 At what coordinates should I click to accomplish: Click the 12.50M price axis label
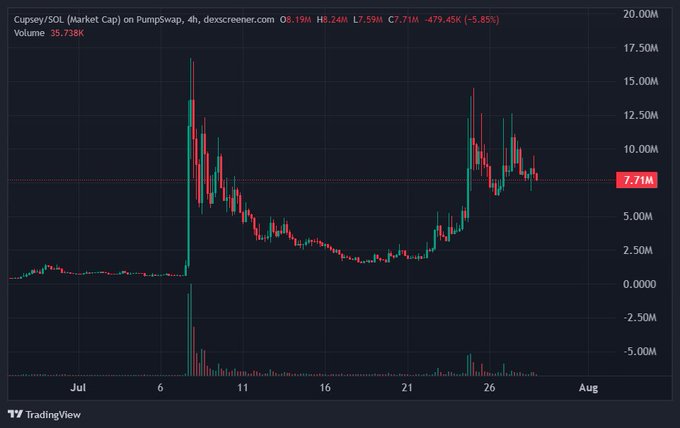pos(641,115)
